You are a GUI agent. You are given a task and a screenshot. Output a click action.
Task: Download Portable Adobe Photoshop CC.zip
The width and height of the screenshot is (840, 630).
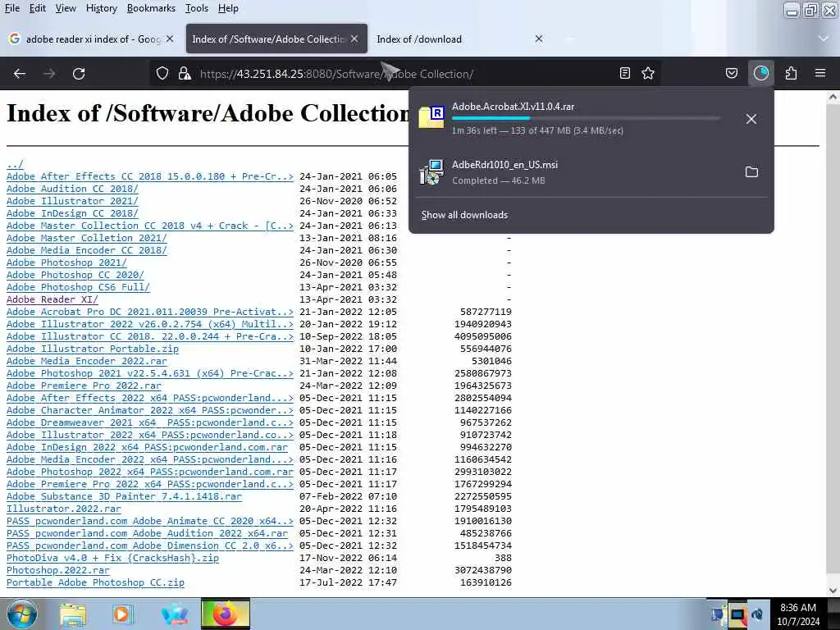(95, 583)
